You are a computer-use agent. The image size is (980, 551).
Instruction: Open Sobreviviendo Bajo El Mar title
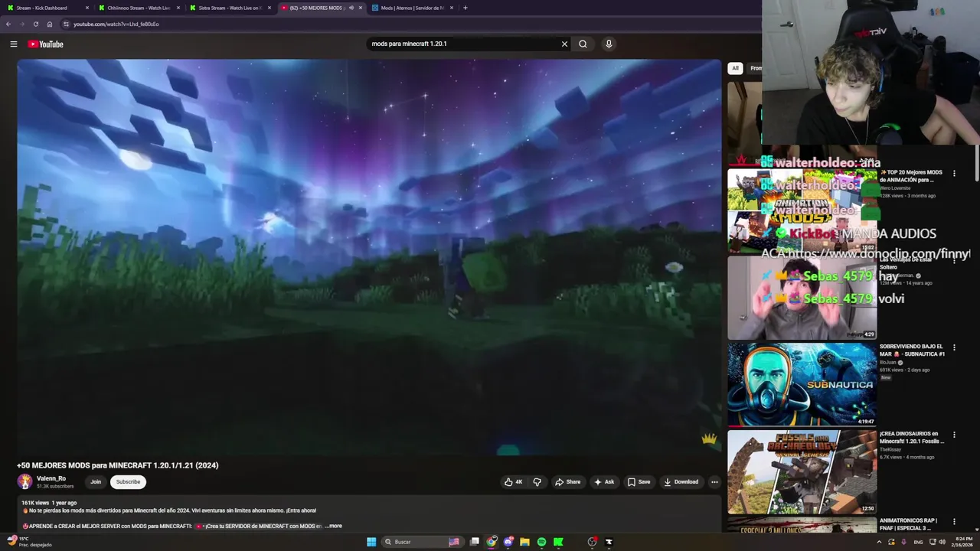pos(912,350)
